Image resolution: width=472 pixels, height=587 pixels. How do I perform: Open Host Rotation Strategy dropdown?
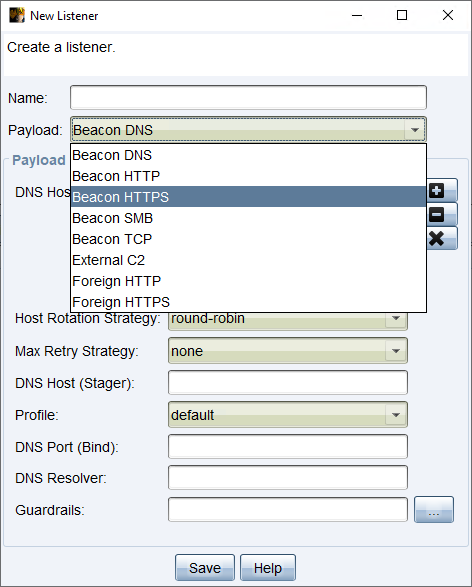point(396,320)
